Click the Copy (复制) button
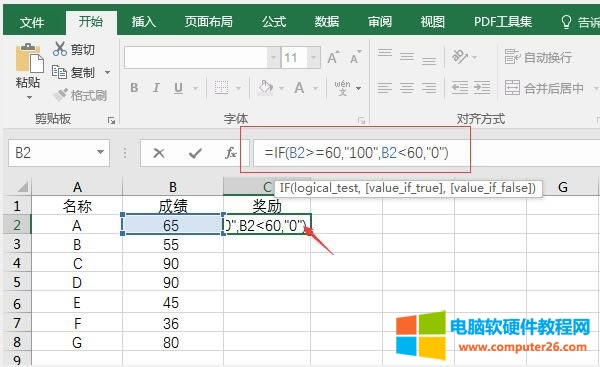 74,72
